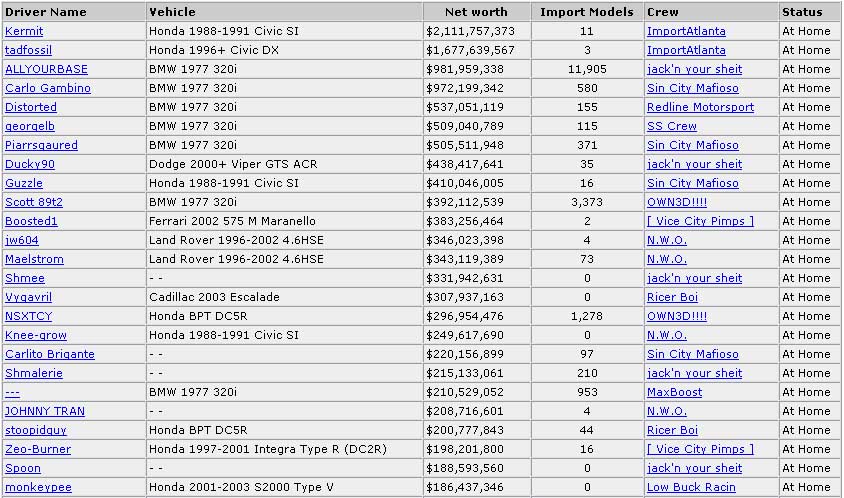Open Kermit's ImportAtlanta crew link
This screenshot has width=844, height=498.
pyautogui.click(x=686, y=31)
